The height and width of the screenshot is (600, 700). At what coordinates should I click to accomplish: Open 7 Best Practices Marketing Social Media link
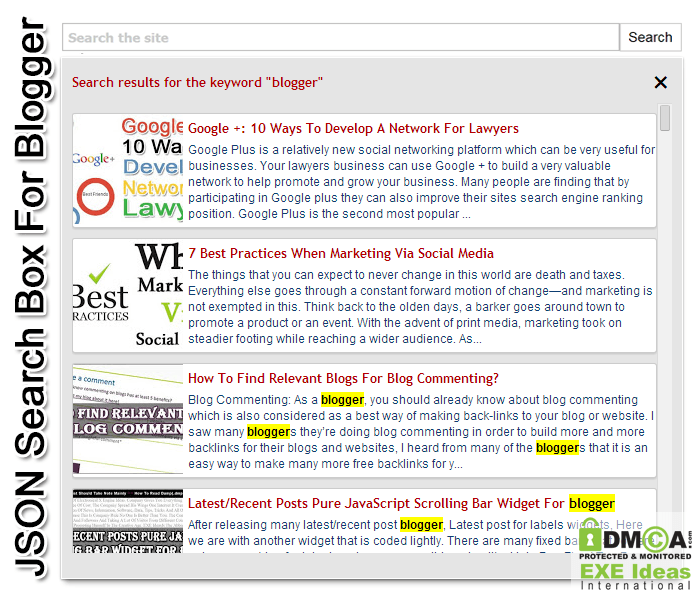[x=341, y=254]
